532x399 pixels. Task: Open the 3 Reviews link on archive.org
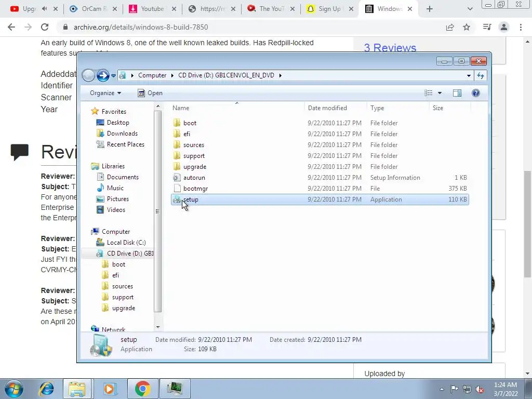click(390, 48)
